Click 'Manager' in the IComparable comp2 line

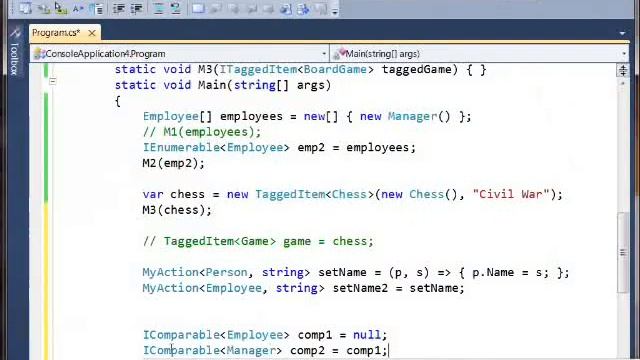pyautogui.click(x=251, y=351)
